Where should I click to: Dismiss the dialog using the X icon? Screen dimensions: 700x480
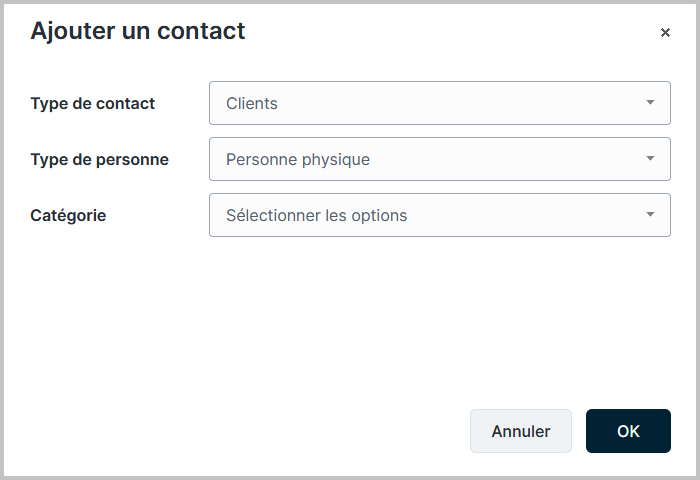(x=665, y=33)
